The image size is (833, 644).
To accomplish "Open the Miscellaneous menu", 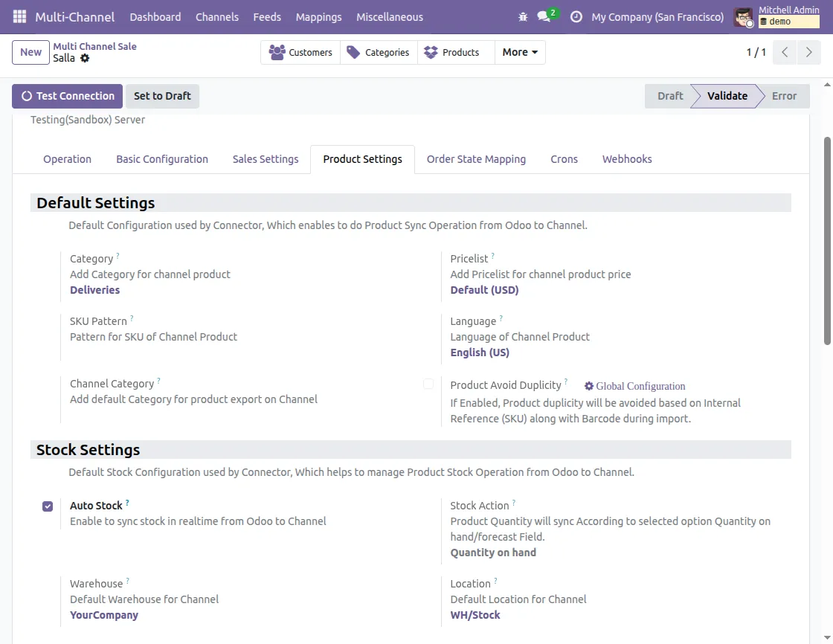I will point(390,16).
